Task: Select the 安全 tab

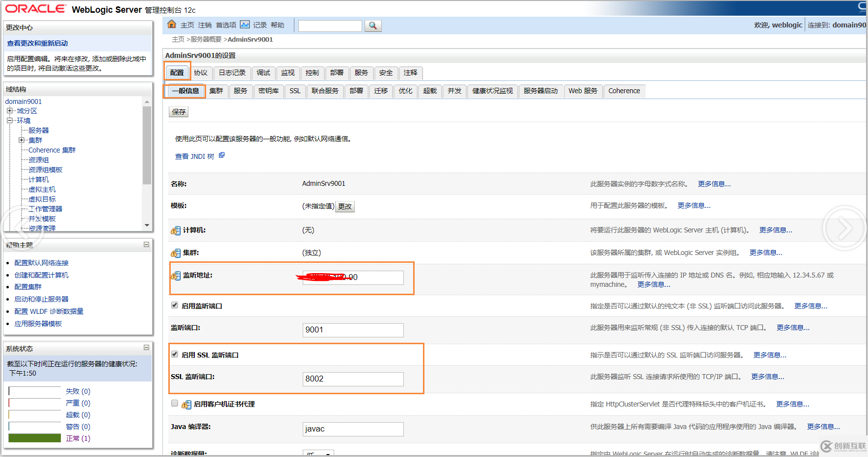Action: pyautogui.click(x=386, y=73)
